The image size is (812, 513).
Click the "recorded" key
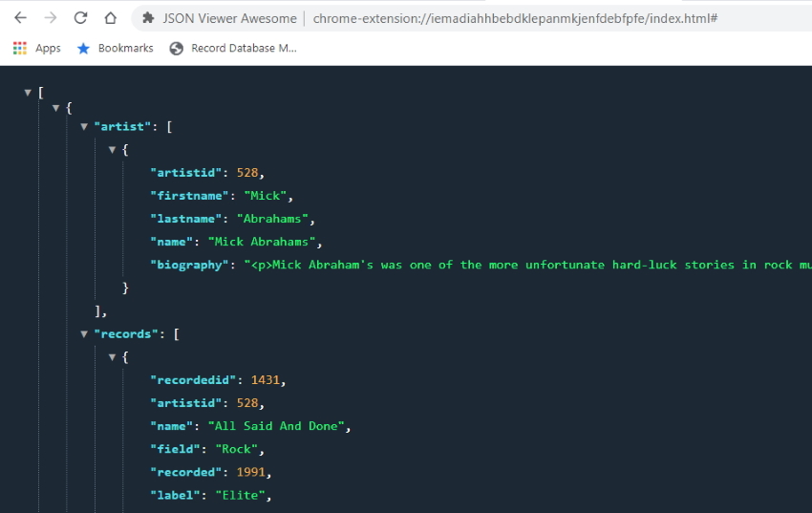point(186,472)
